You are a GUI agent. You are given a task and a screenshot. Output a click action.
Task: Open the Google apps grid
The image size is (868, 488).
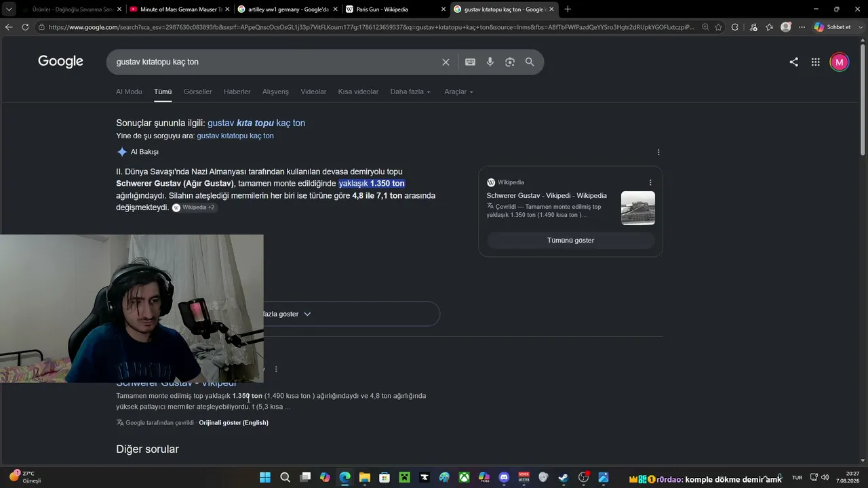[816, 62]
